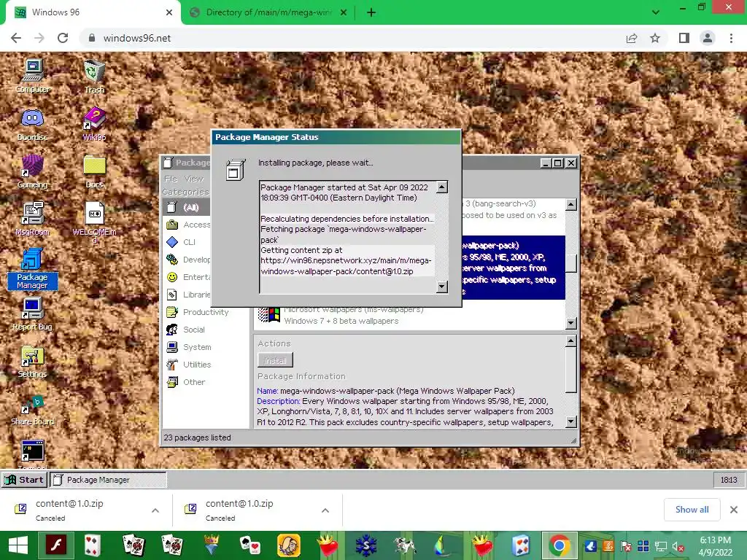Launch the Share Board desktop icon
Image resolution: width=747 pixels, height=560 pixels.
click(32, 410)
